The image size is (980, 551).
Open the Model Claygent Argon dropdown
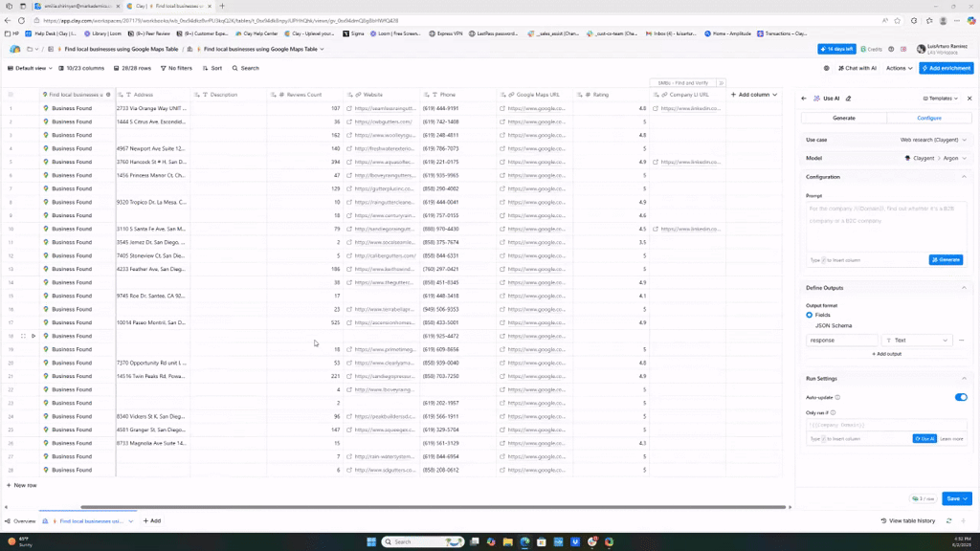click(x=935, y=158)
